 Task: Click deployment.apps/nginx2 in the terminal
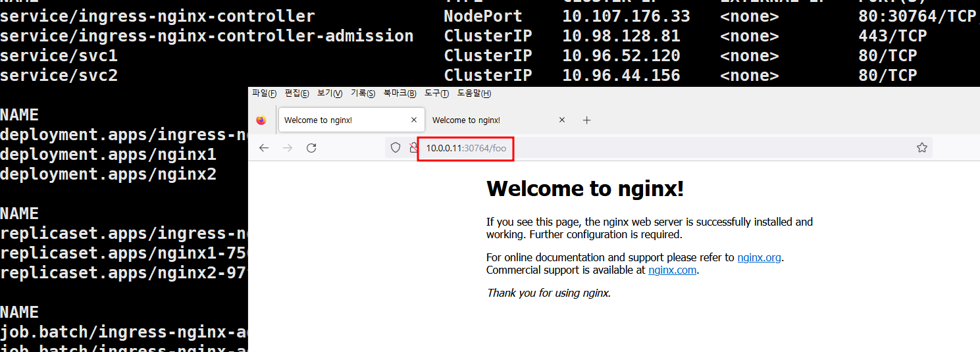108,174
